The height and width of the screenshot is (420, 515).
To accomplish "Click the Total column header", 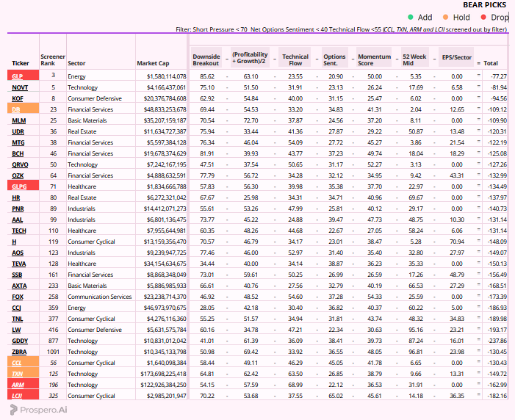I will click(491, 63).
